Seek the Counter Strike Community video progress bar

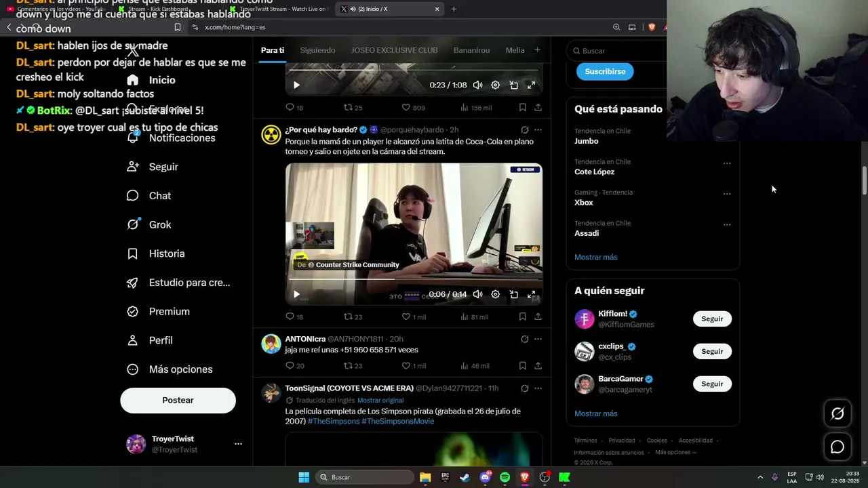pyautogui.click(x=414, y=279)
